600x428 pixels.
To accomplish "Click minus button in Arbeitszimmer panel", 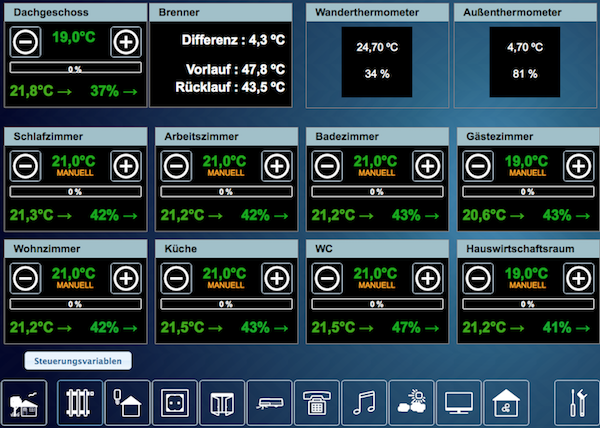I will [x=176, y=166].
